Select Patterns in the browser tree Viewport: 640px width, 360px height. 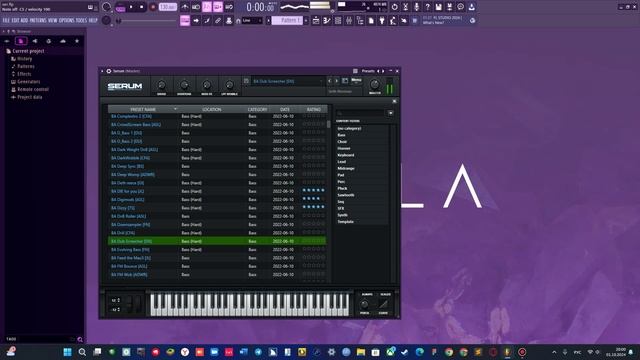point(26,66)
